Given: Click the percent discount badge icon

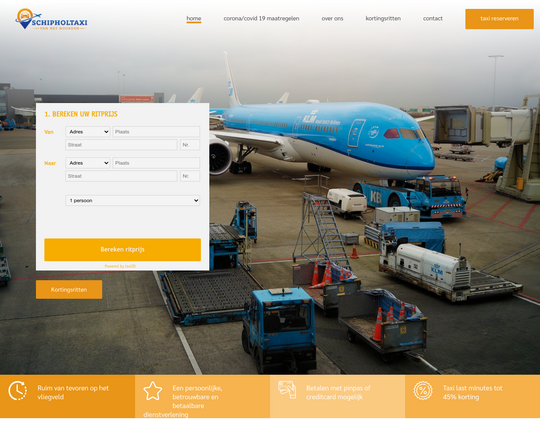Looking at the screenshot, I should (x=423, y=391).
